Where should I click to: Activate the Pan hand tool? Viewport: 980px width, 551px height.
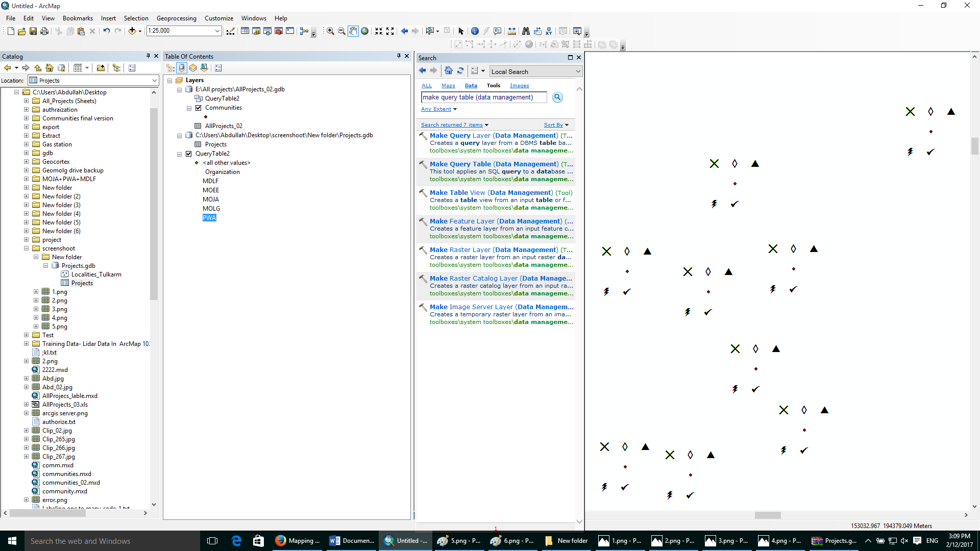(353, 31)
